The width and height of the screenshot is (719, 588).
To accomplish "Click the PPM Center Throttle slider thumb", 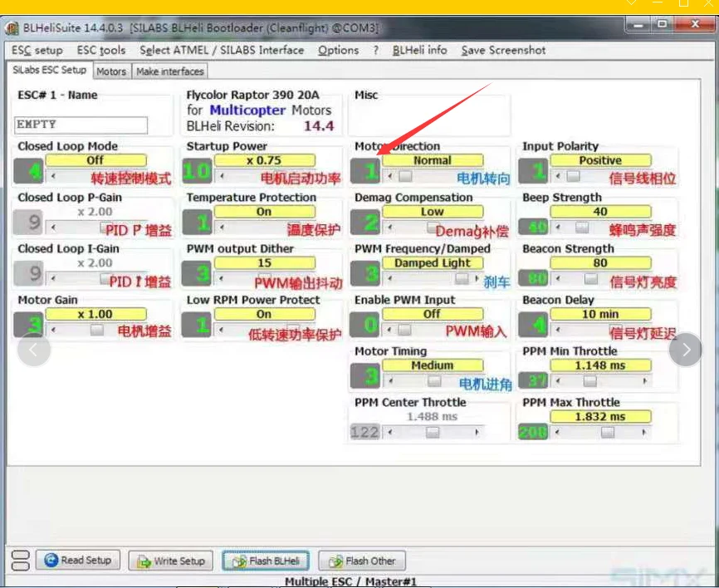I will tap(433, 433).
